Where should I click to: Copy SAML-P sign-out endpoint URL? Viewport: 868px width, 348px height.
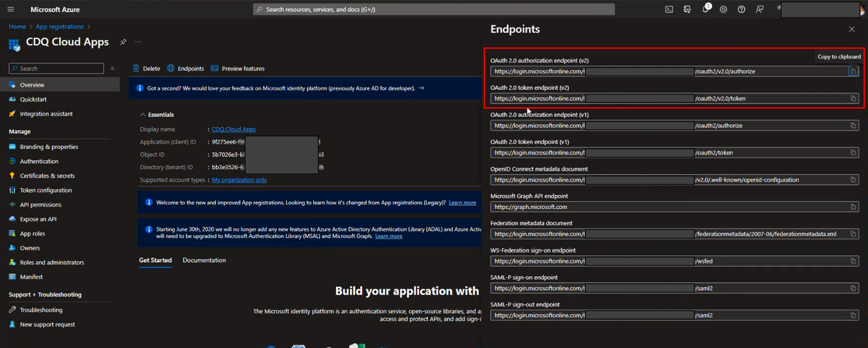click(853, 315)
